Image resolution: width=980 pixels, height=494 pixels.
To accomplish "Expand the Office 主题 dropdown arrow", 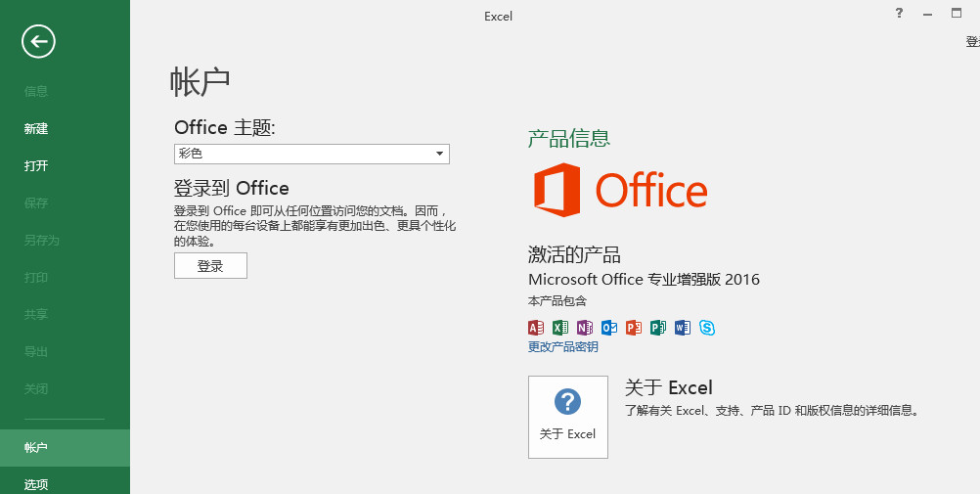I will (439, 154).
